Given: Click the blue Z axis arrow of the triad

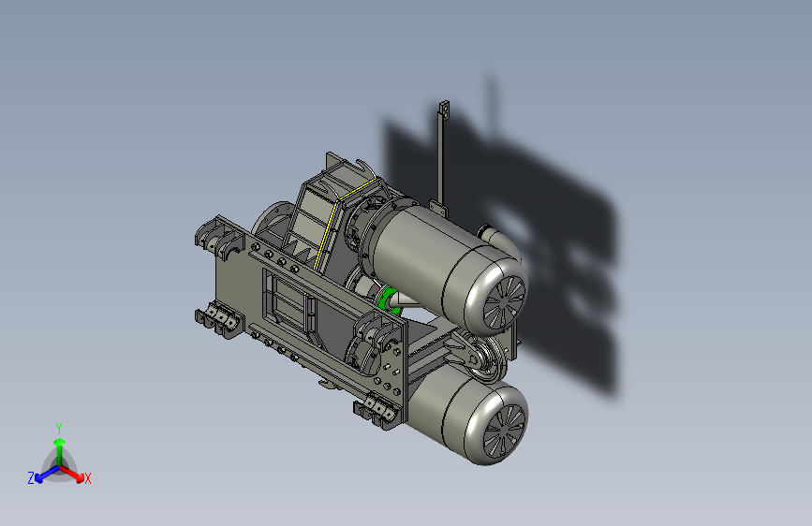Looking at the screenshot, I should point(48,474).
